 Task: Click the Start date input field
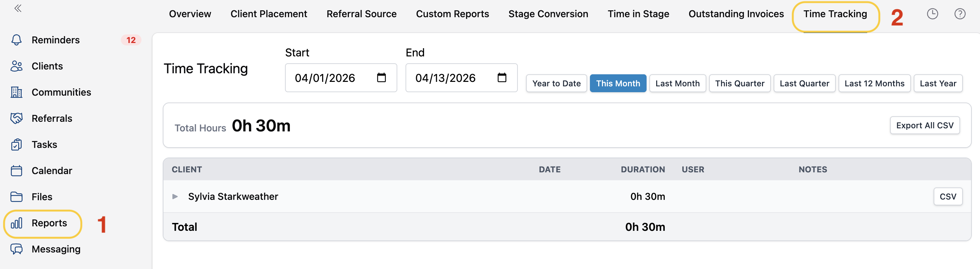pyautogui.click(x=325, y=78)
